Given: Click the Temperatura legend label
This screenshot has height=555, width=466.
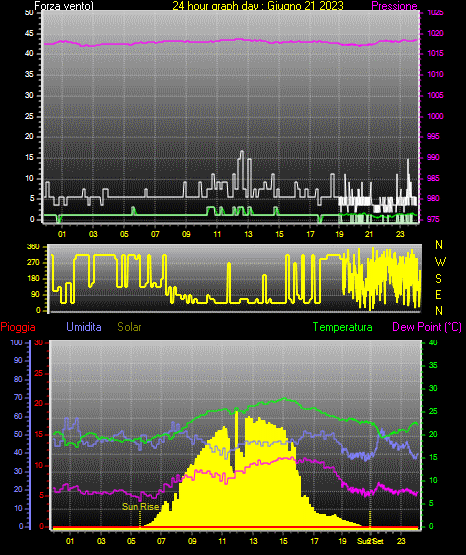Looking at the screenshot, I should coord(343,327).
